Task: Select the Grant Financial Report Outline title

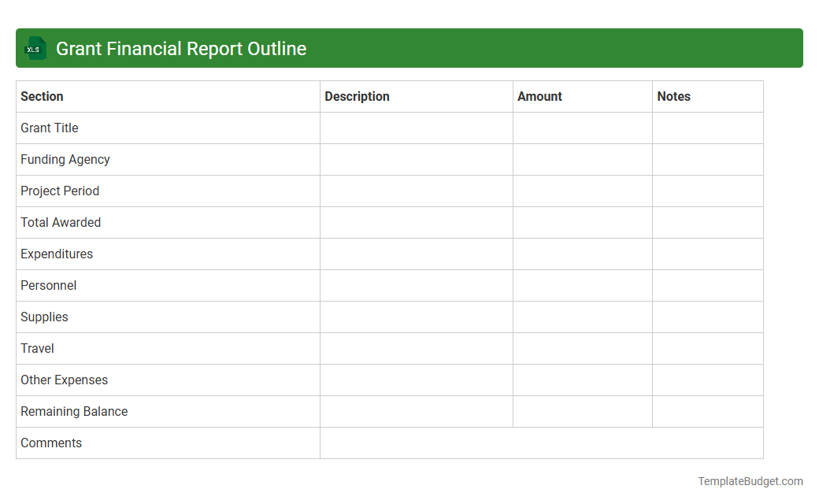Action: tap(180, 48)
